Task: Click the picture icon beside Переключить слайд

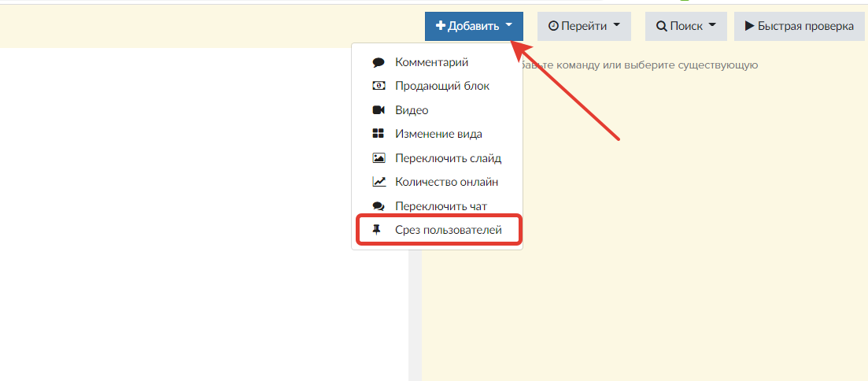Action: (379, 158)
